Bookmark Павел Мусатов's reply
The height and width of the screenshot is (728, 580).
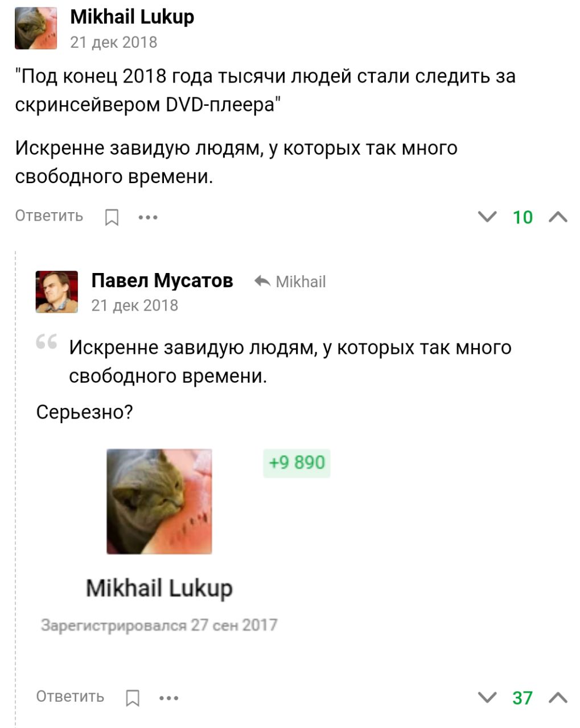click(133, 698)
